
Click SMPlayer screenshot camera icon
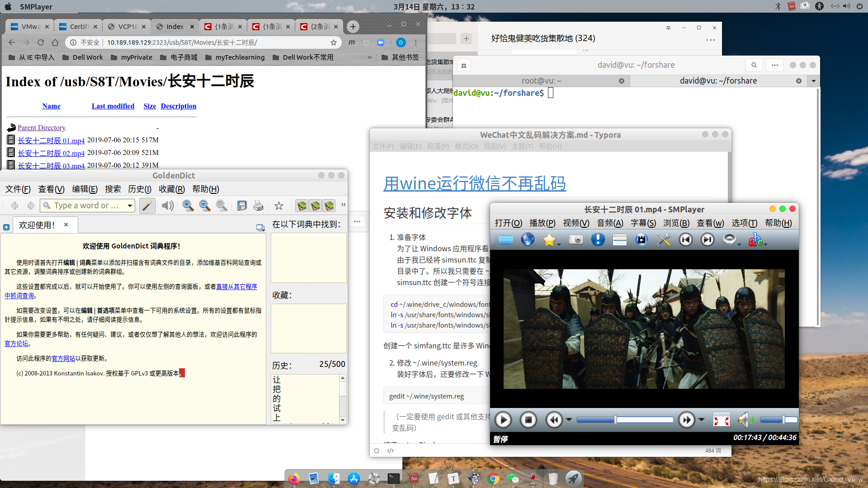576,239
